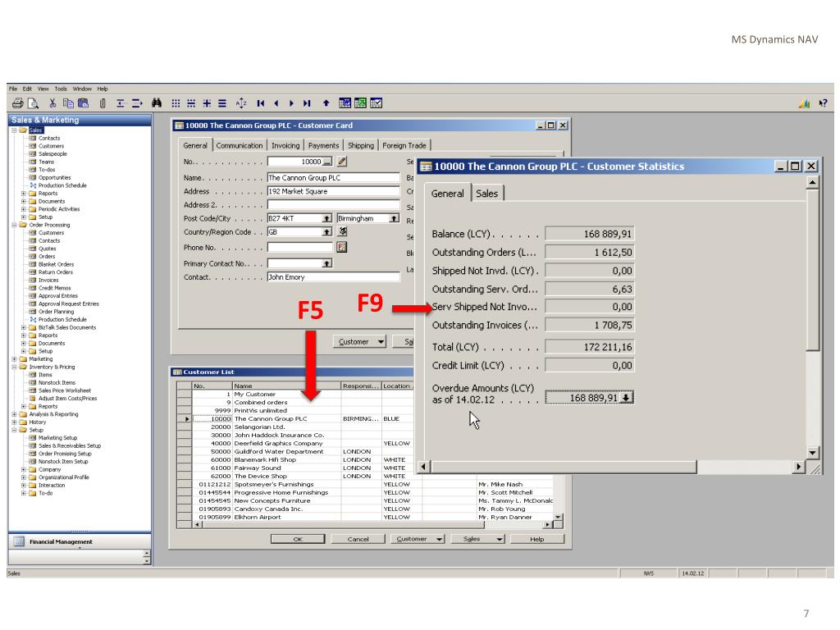Click the Address 2 input field
The height and width of the screenshot is (630, 840).
(x=333, y=204)
